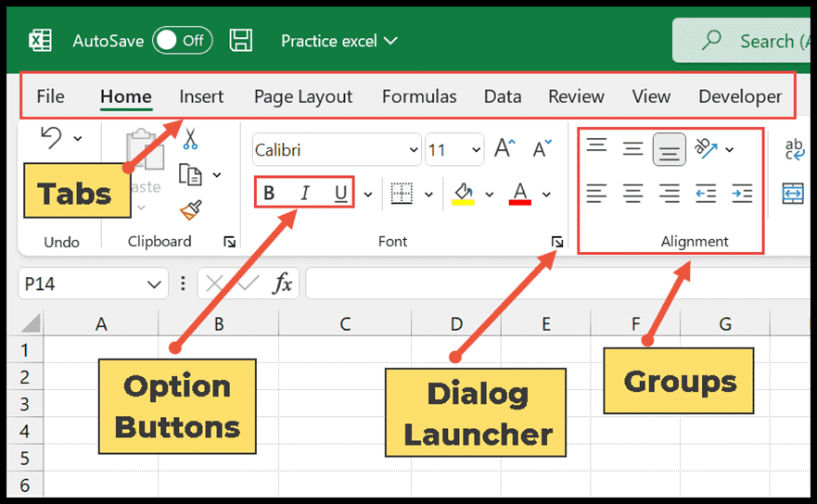Viewport: 817px width, 504px height.
Task: Expand the Name Box P14 dropdown
Action: click(154, 284)
